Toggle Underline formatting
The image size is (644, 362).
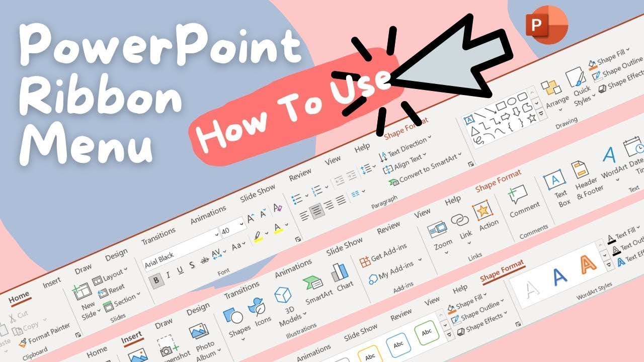pos(180,269)
